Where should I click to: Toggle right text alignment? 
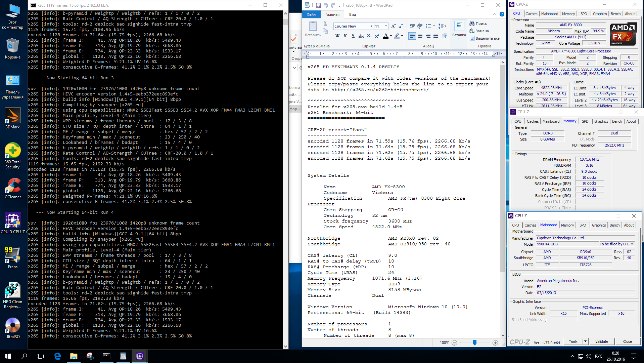[x=428, y=36]
